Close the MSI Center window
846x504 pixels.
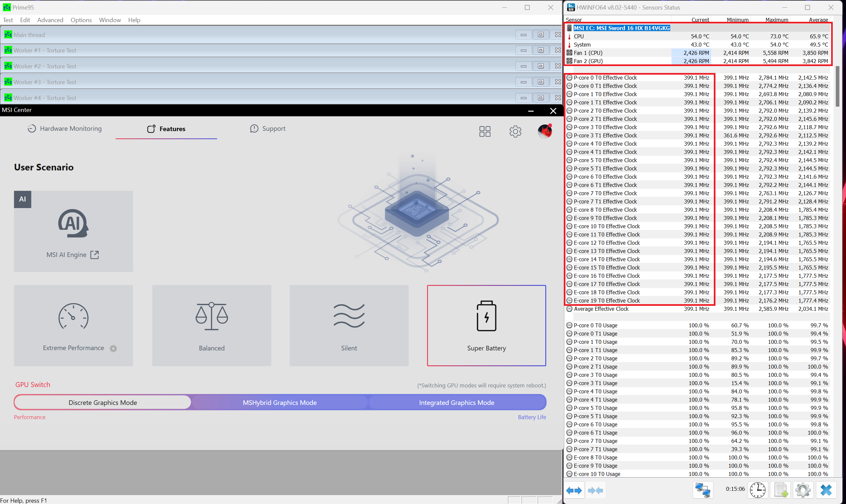point(553,111)
